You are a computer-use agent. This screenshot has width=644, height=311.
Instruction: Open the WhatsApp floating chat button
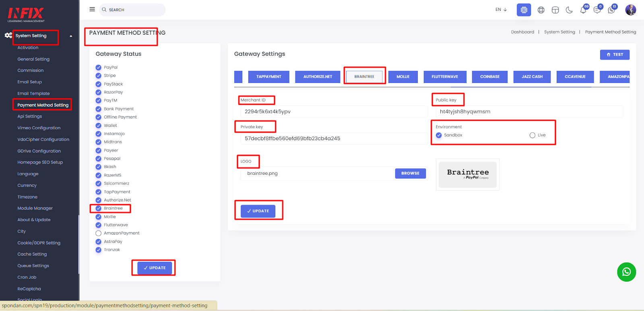[626, 272]
